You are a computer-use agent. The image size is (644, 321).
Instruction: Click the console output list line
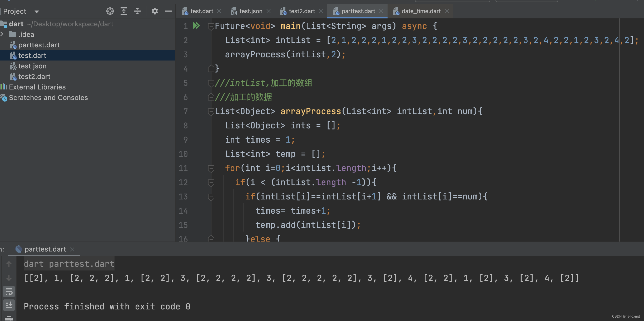[301, 278]
